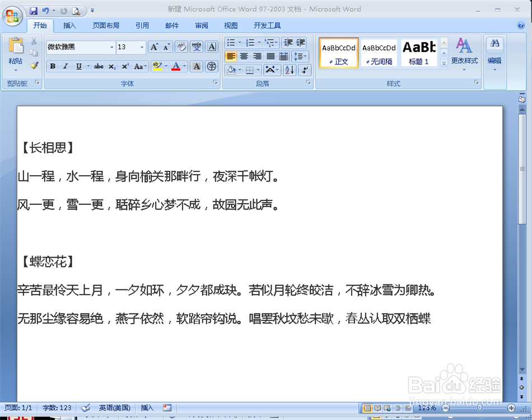
Task: Apply bold formatting to text
Action: tap(52, 66)
